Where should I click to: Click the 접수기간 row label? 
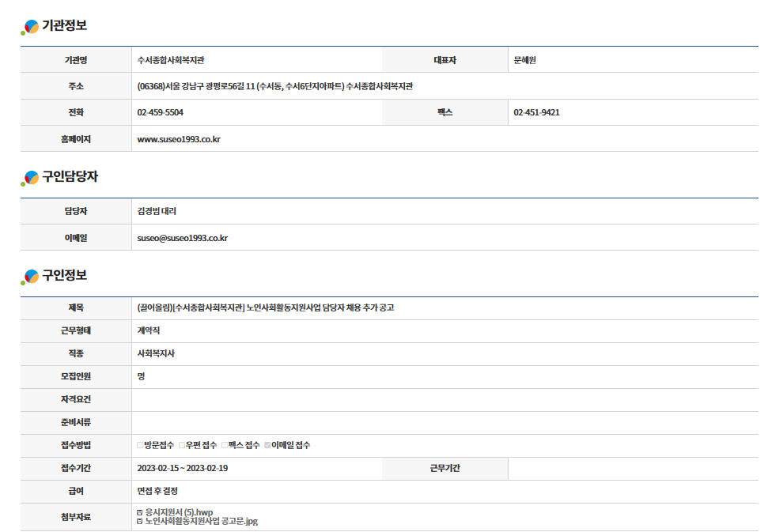(x=76, y=469)
